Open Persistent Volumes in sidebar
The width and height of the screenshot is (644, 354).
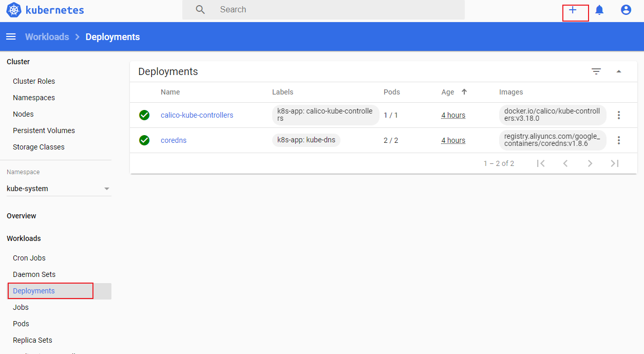coord(44,131)
